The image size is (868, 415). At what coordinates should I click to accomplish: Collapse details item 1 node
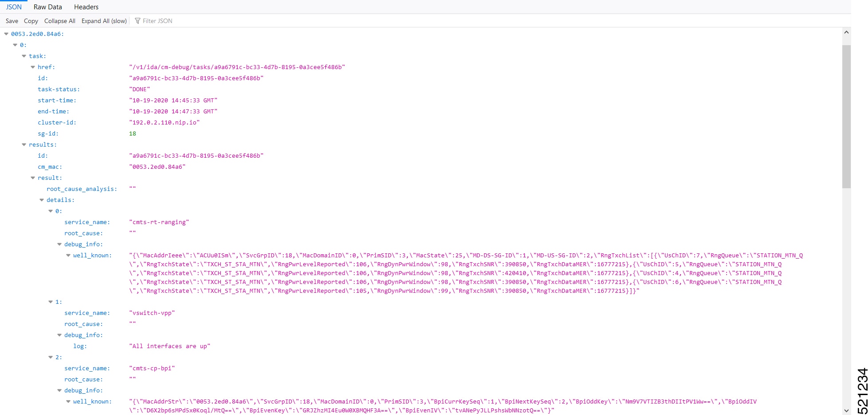coord(51,302)
